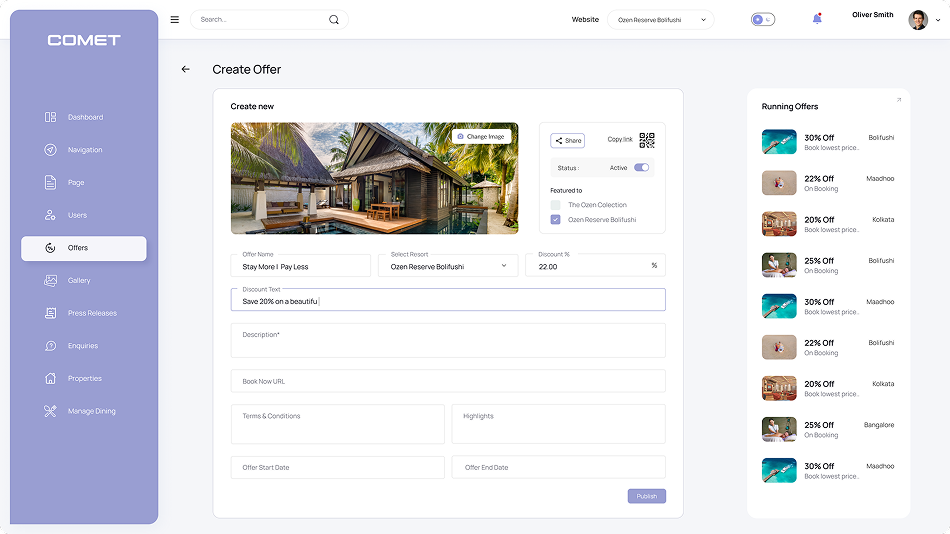Click the Share button

pos(567,141)
